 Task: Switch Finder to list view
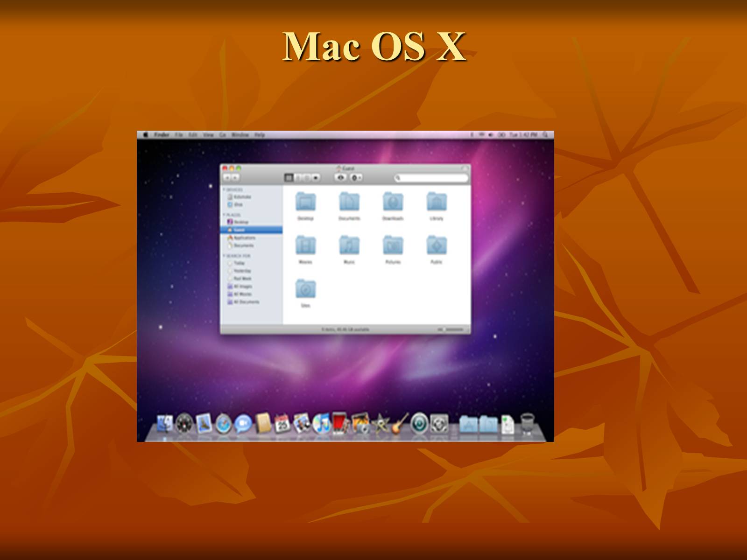point(298,178)
